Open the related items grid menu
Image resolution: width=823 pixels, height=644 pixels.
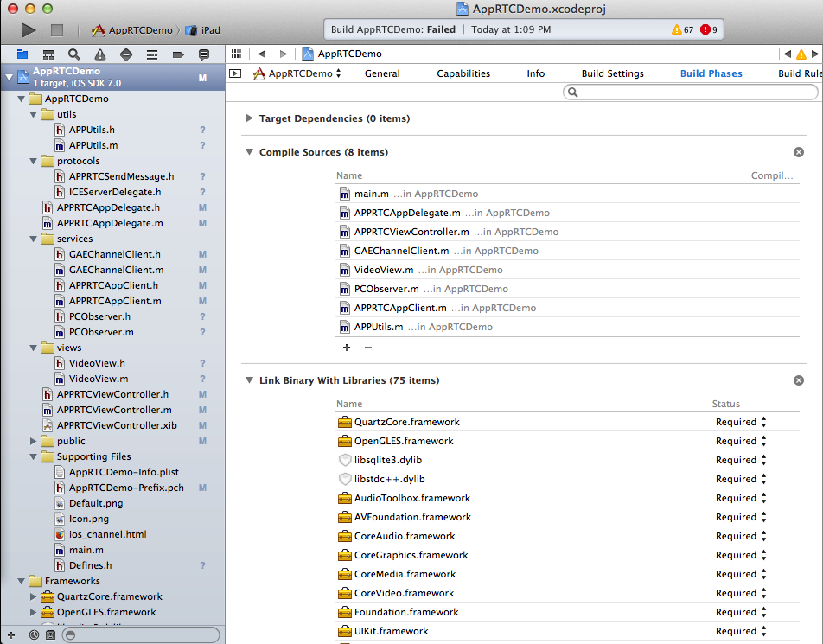click(x=236, y=54)
